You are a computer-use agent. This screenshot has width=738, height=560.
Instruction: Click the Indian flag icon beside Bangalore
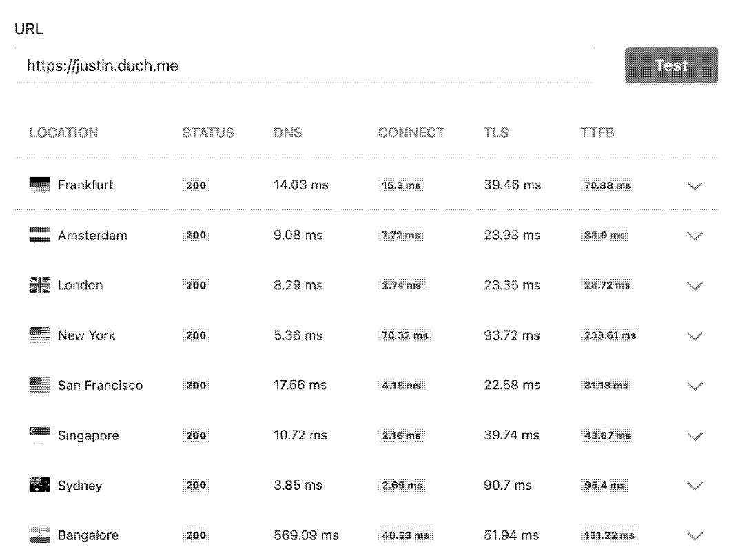[x=41, y=536]
